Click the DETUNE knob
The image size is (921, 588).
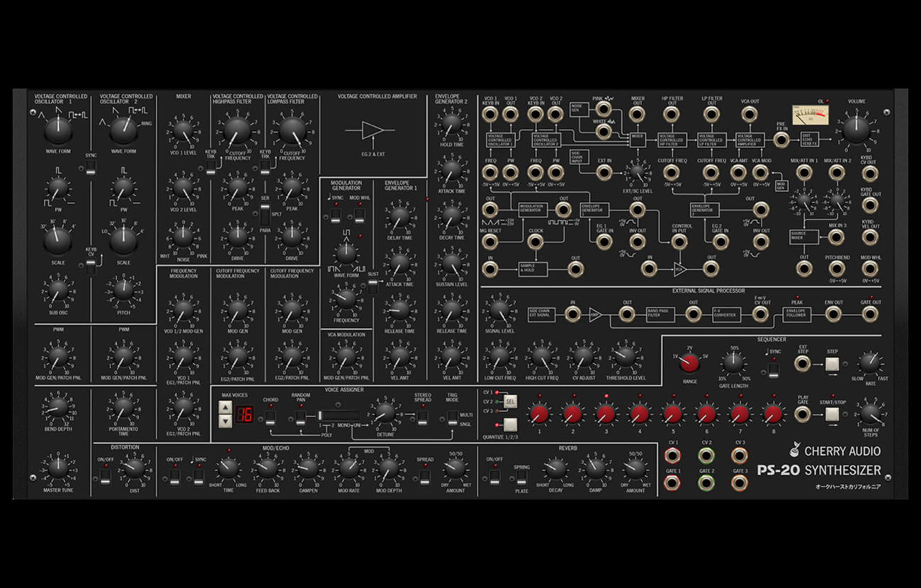click(385, 413)
